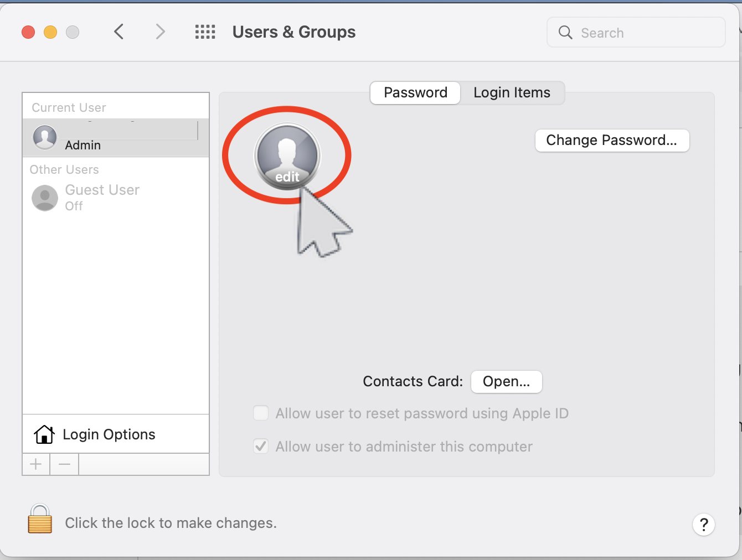Viewport: 742px width, 560px height.
Task: Go forward with the right arrow
Action: coord(161,32)
